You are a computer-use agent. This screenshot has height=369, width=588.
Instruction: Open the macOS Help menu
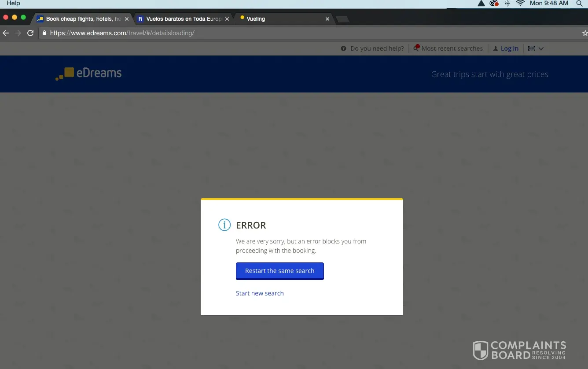coord(13,4)
